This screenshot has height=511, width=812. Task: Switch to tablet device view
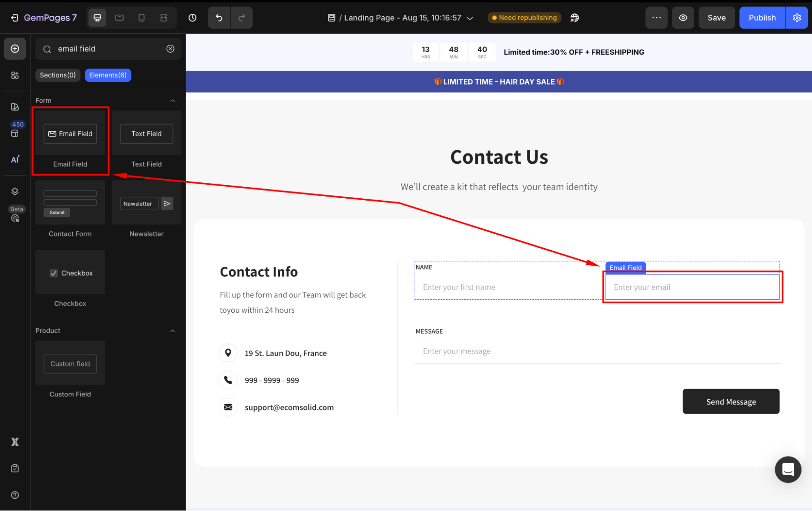coord(119,18)
